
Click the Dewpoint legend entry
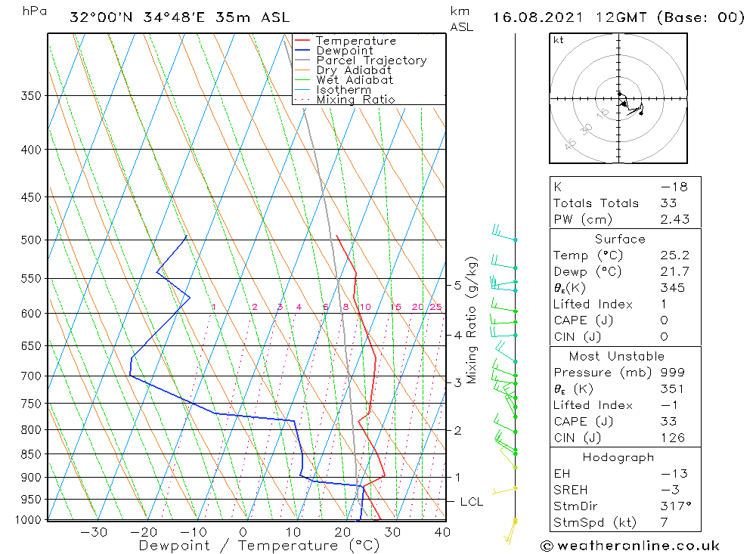[344, 51]
